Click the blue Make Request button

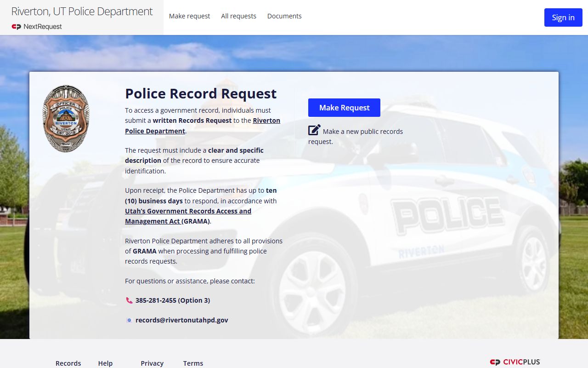344,108
